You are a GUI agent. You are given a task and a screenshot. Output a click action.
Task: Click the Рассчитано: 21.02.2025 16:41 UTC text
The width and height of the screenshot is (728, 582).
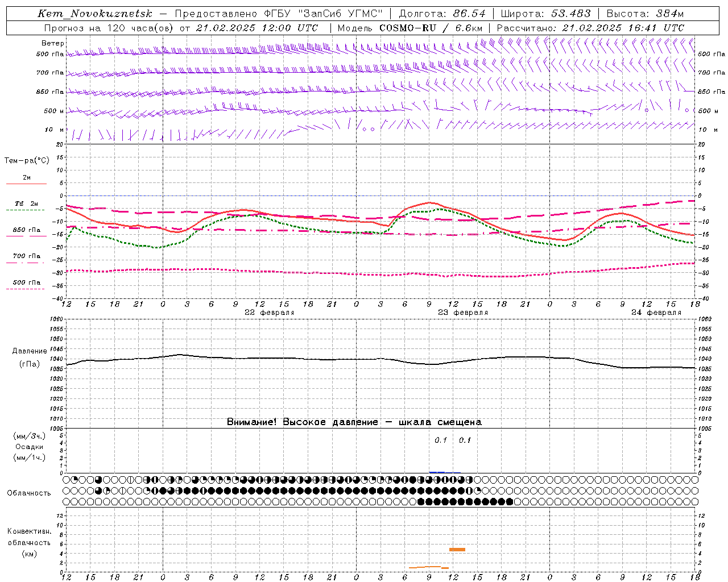(590, 28)
